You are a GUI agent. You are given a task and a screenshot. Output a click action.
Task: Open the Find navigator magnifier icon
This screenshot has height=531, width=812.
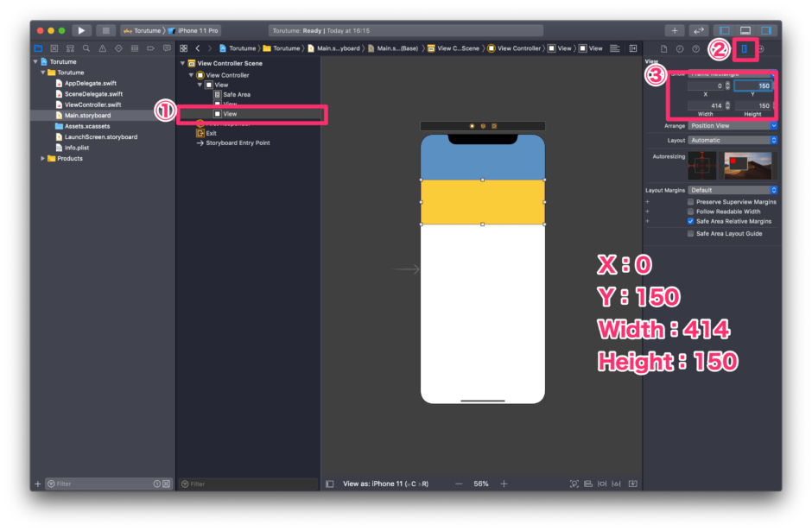(86, 48)
